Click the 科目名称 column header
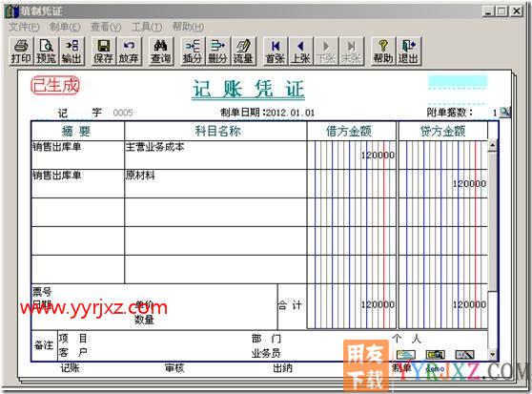 [215, 131]
